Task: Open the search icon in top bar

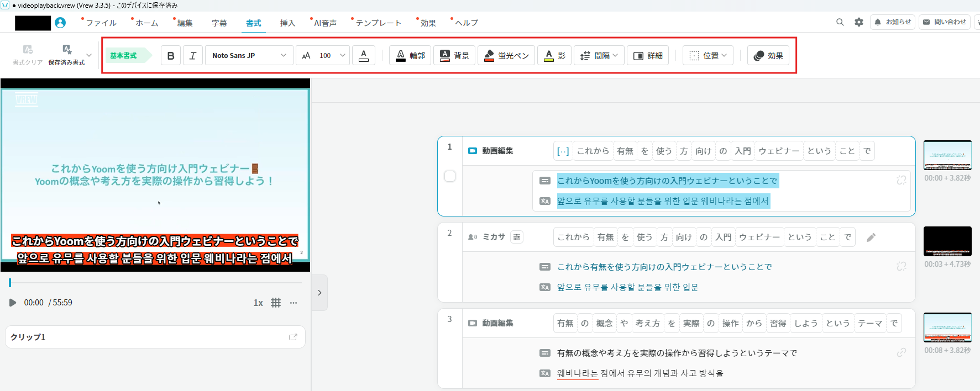Action: [x=840, y=22]
